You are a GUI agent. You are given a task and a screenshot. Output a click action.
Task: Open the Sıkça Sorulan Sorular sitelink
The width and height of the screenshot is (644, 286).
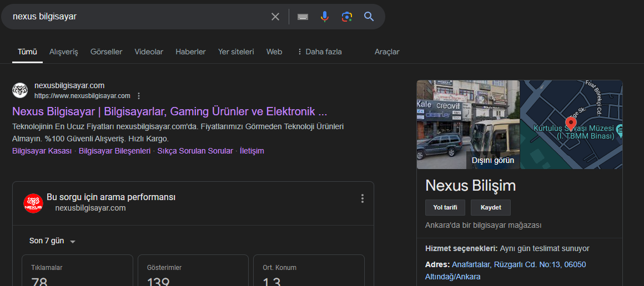click(x=195, y=151)
